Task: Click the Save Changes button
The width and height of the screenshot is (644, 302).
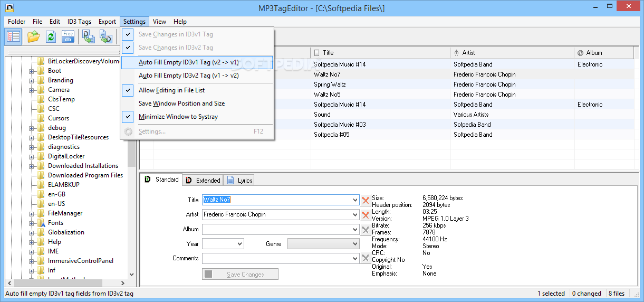Action: tap(240, 274)
